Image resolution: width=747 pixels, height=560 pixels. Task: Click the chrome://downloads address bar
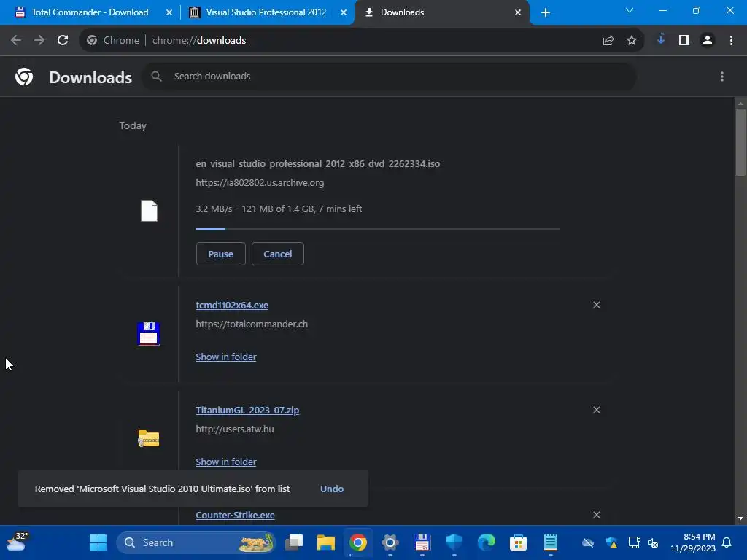(x=362, y=41)
